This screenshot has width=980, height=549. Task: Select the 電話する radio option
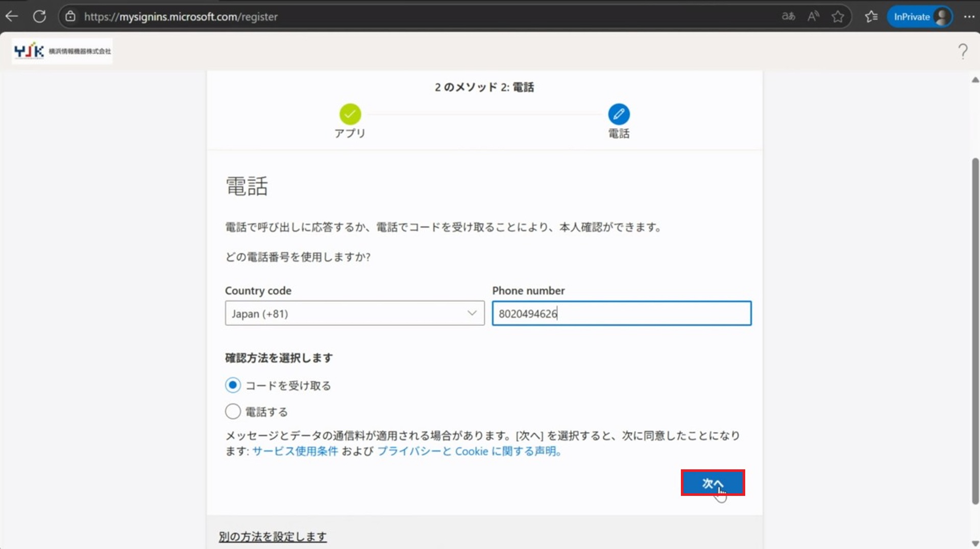(x=233, y=412)
